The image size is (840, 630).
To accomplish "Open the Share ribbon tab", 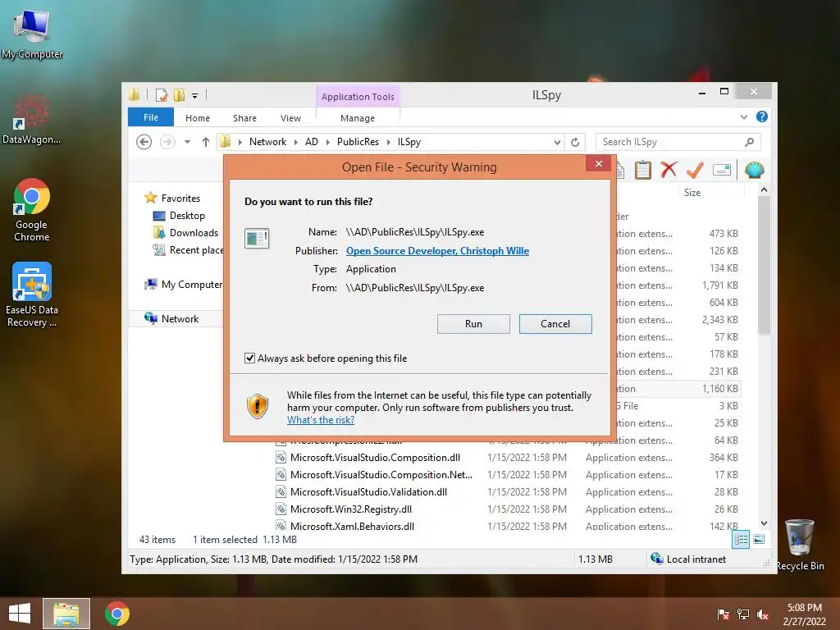I will [x=244, y=118].
